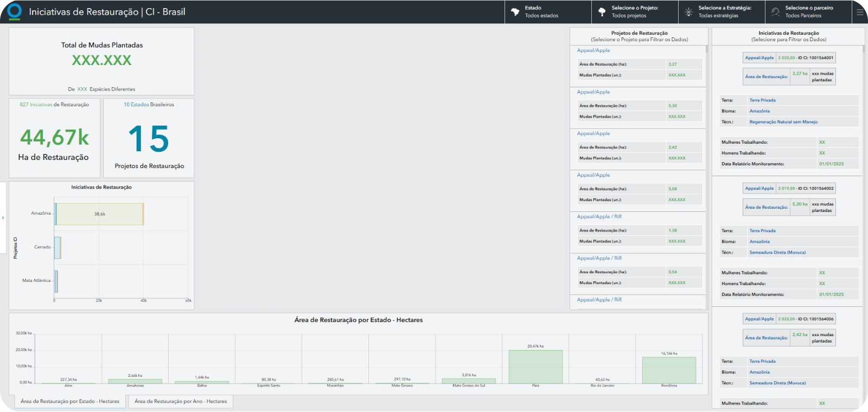Open the Estado 'Todos estados' selector
Viewport: 868px width, 412px height.
[548, 12]
